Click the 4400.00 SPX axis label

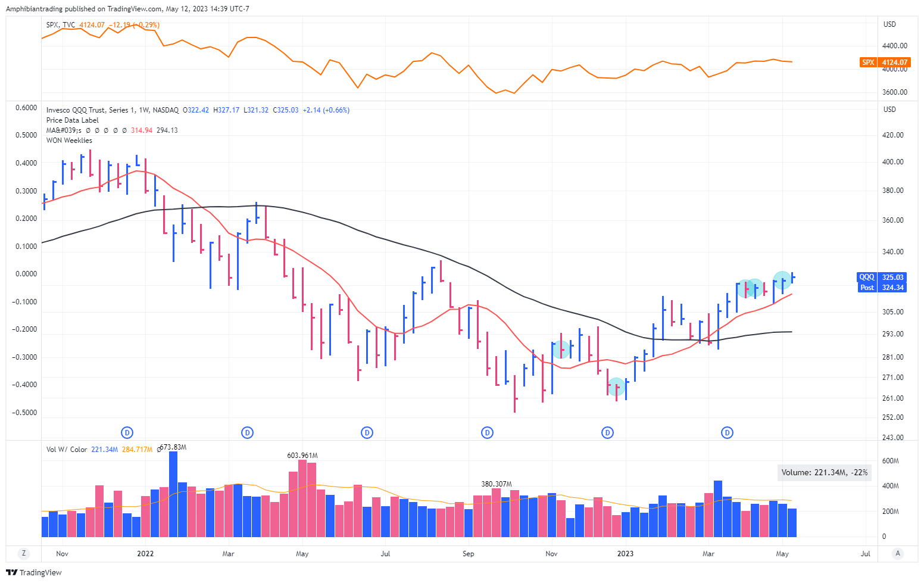[895, 46]
